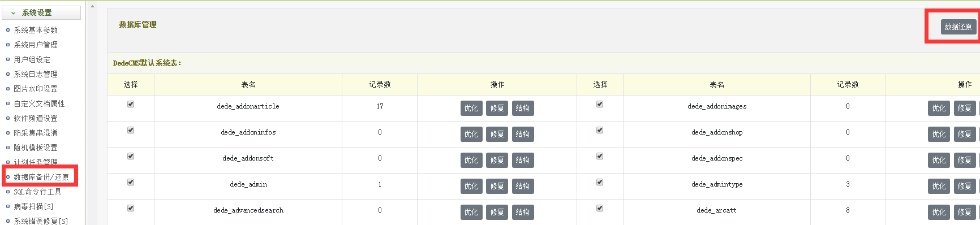980x225 pixels.
Task: Toggle the dede_arcatt row checkbox
Action: point(600,208)
